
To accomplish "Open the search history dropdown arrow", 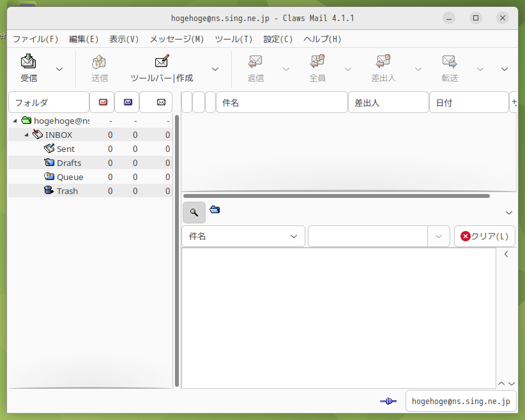I will [x=439, y=236].
